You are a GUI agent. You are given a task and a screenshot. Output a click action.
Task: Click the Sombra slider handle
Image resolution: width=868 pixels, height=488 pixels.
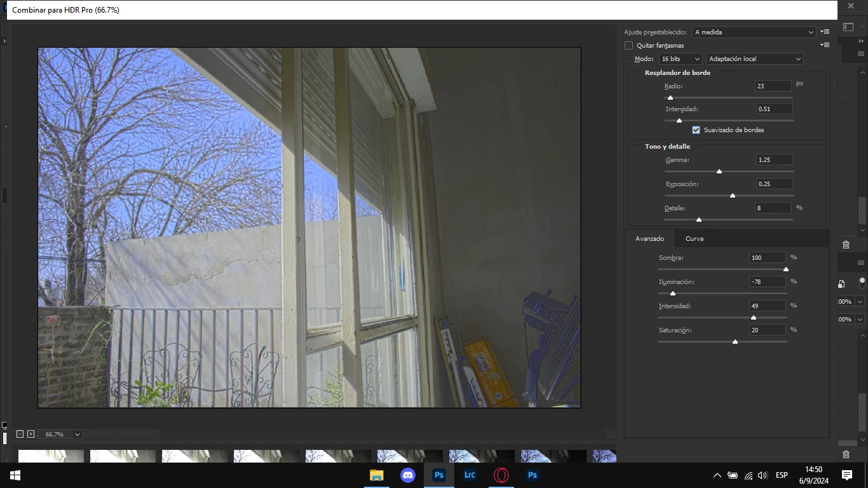point(786,269)
